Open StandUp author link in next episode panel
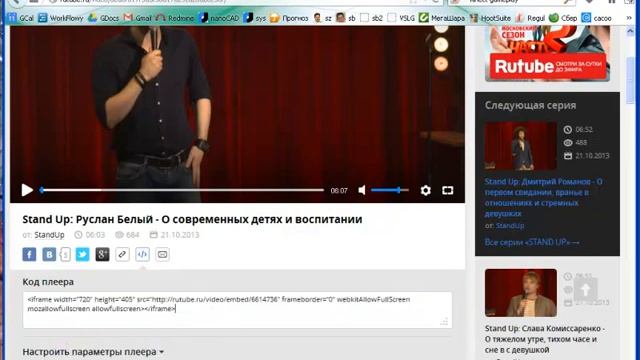Viewport: 640px width, 360px height. (510, 226)
